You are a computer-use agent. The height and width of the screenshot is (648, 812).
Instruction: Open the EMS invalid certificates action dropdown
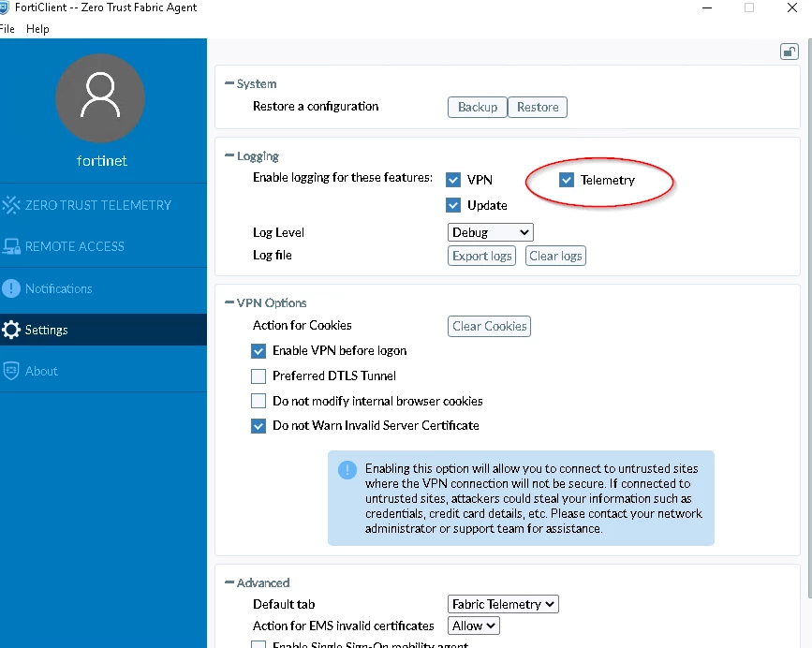[474, 626]
